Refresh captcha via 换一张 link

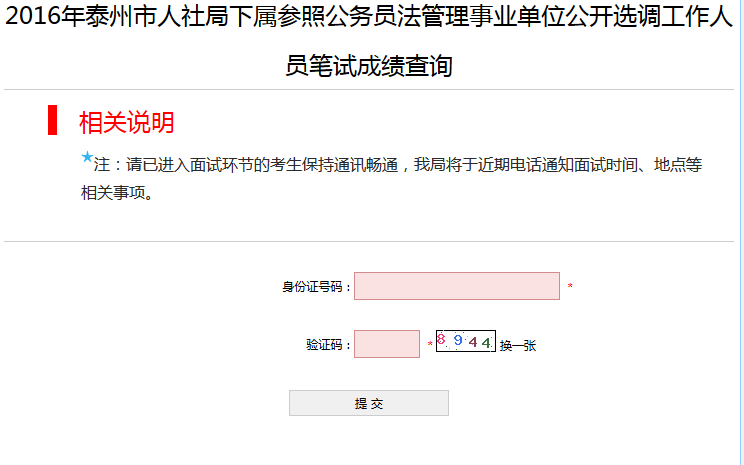click(x=518, y=345)
